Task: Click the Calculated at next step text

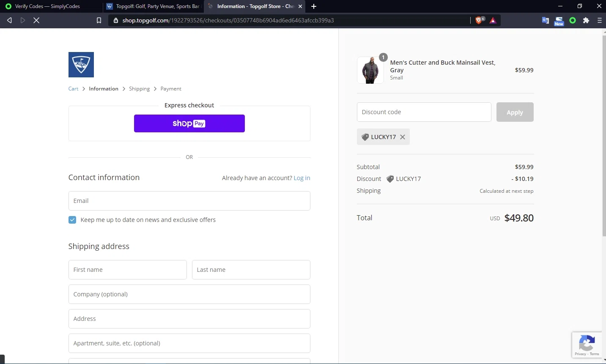Action: point(506,191)
